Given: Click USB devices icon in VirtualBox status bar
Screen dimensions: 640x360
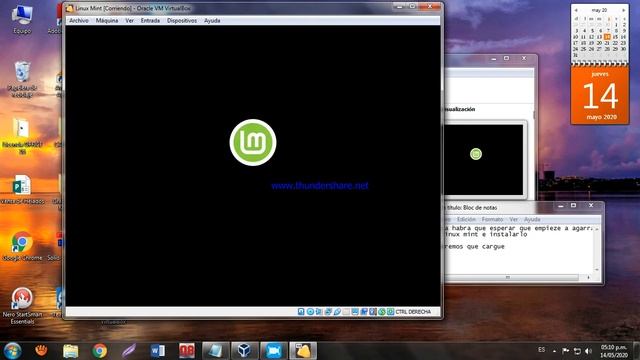Looking at the screenshot, I should 337,312.
